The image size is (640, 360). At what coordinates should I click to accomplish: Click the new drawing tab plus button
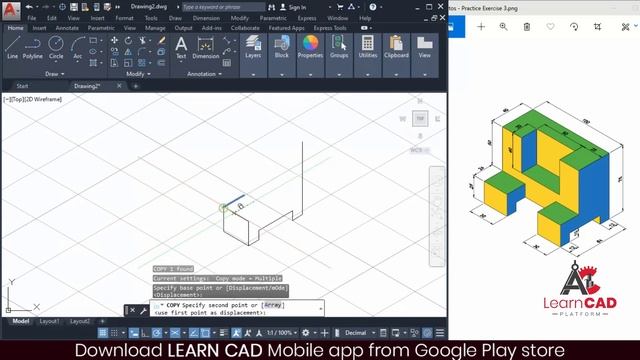coord(136,86)
